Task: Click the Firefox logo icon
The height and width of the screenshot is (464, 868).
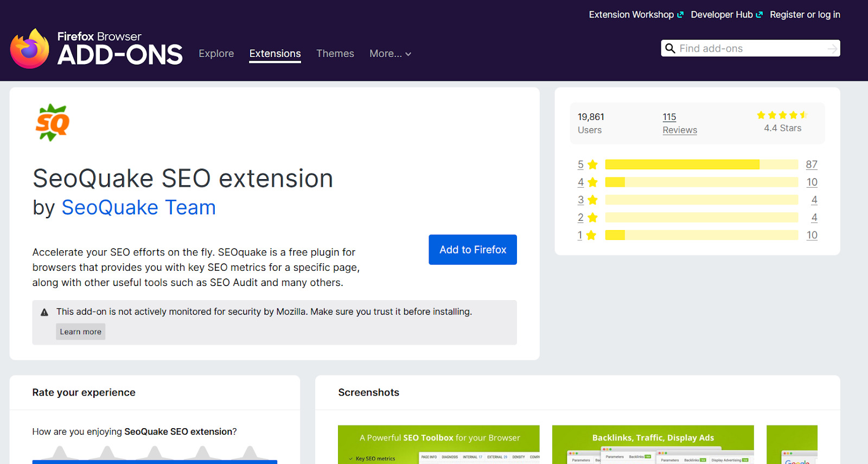Action: [x=30, y=49]
